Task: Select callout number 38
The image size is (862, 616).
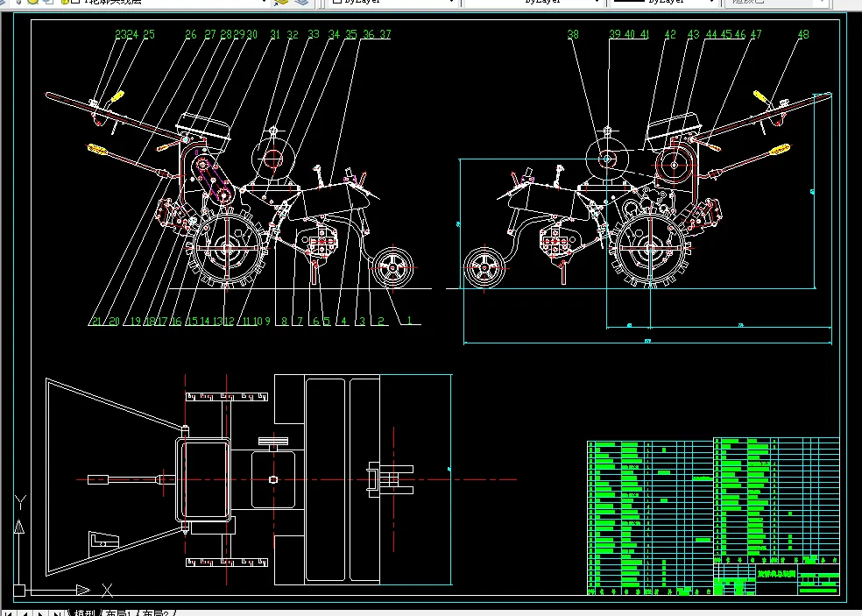Action: [573, 35]
